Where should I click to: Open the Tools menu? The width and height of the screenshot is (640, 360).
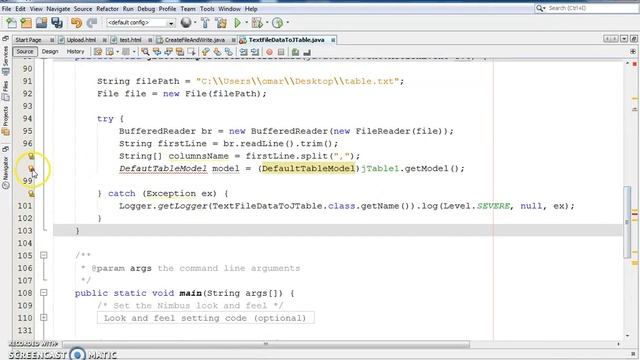point(207,9)
